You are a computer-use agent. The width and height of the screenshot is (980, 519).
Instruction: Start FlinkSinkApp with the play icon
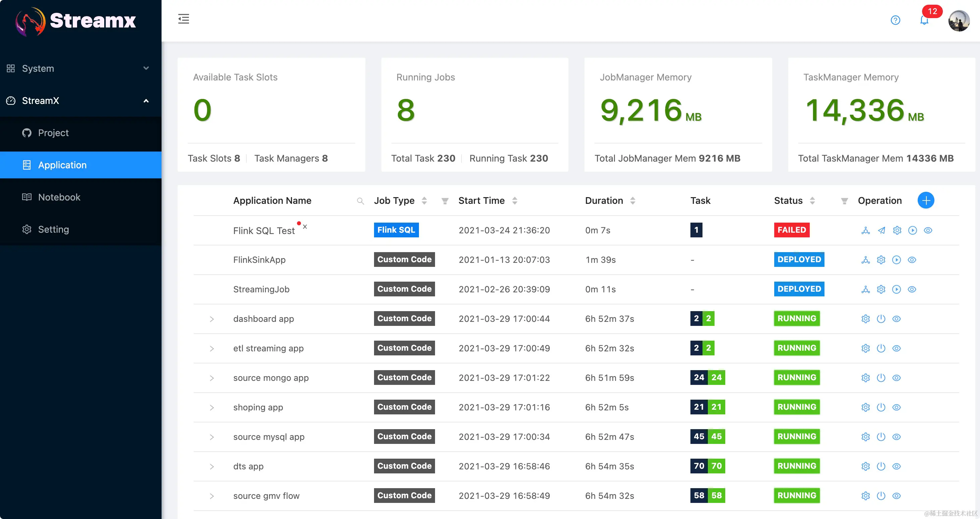pyautogui.click(x=896, y=260)
